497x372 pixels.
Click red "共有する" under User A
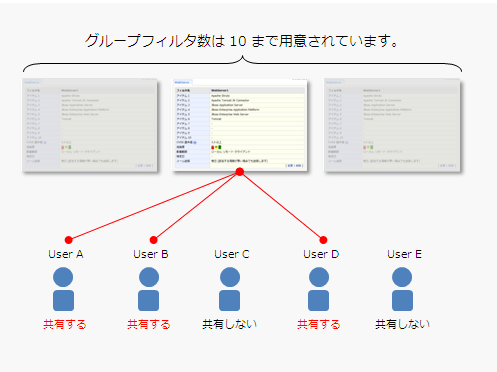point(65,324)
